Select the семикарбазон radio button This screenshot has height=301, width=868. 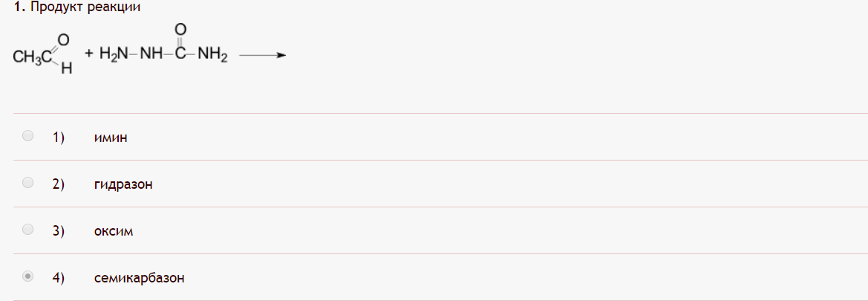point(27,276)
